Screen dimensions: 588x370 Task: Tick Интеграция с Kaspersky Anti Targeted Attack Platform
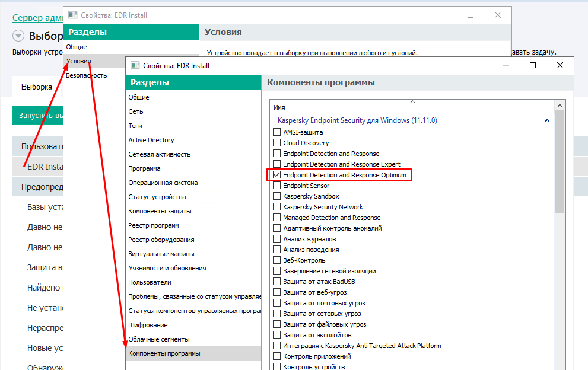(276, 346)
